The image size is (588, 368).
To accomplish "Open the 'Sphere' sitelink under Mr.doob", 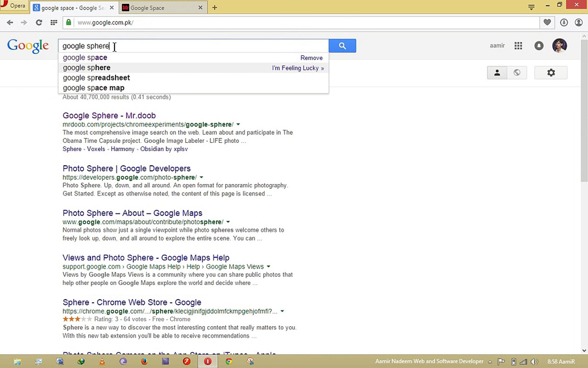I will point(72,149).
